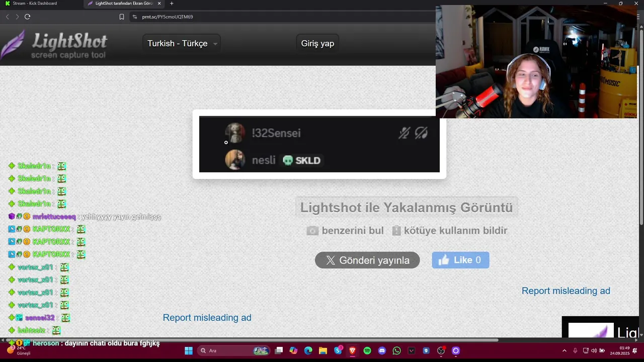This screenshot has width=644, height=362.
Task: Click the prnt.sc address bar URL
Action: pos(168,17)
